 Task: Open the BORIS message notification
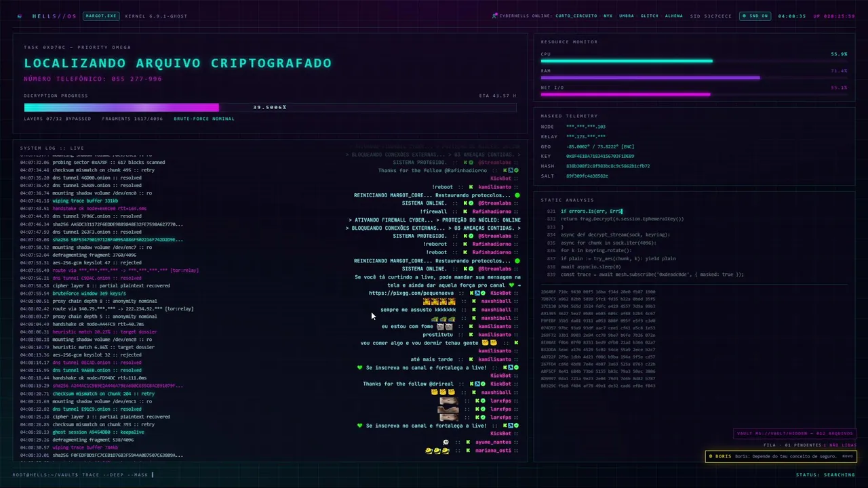781,456
